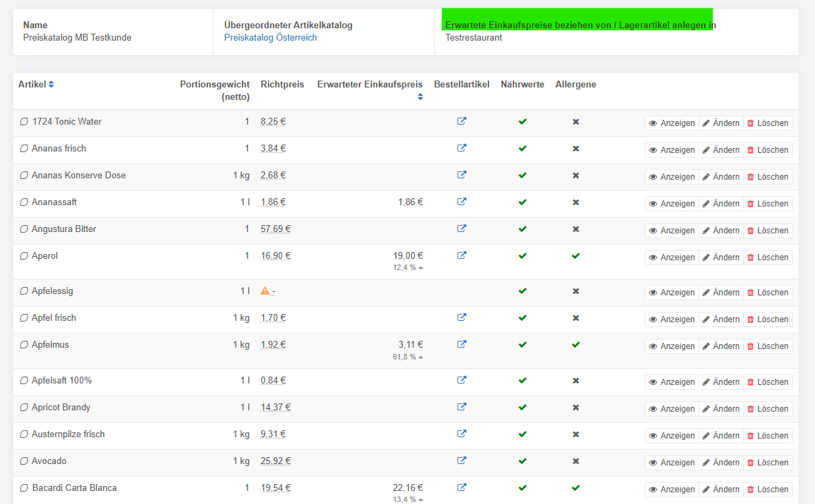Open the order article link for Apfelsaft 100%
This screenshot has width=815, height=504.
click(x=462, y=380)
